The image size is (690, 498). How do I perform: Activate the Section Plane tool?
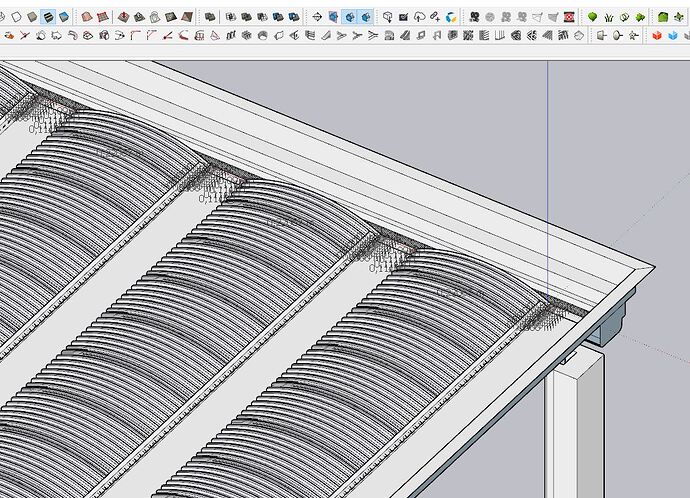click(317, 17)
